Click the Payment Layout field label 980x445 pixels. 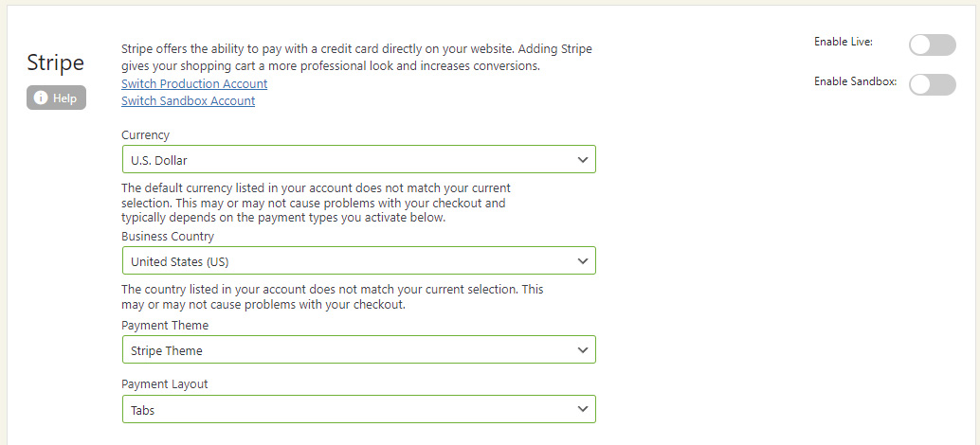pos(165,384)
